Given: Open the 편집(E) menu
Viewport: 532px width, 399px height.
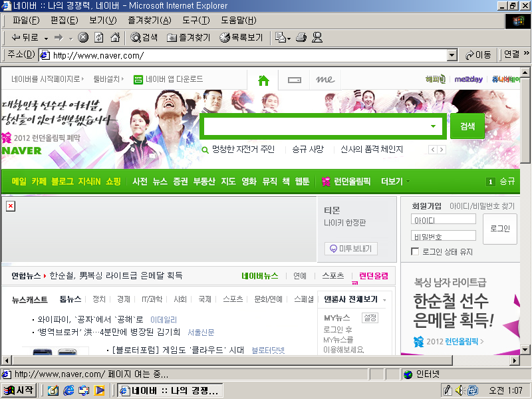Looking at the screenshot, I should [x=64, y=21].
